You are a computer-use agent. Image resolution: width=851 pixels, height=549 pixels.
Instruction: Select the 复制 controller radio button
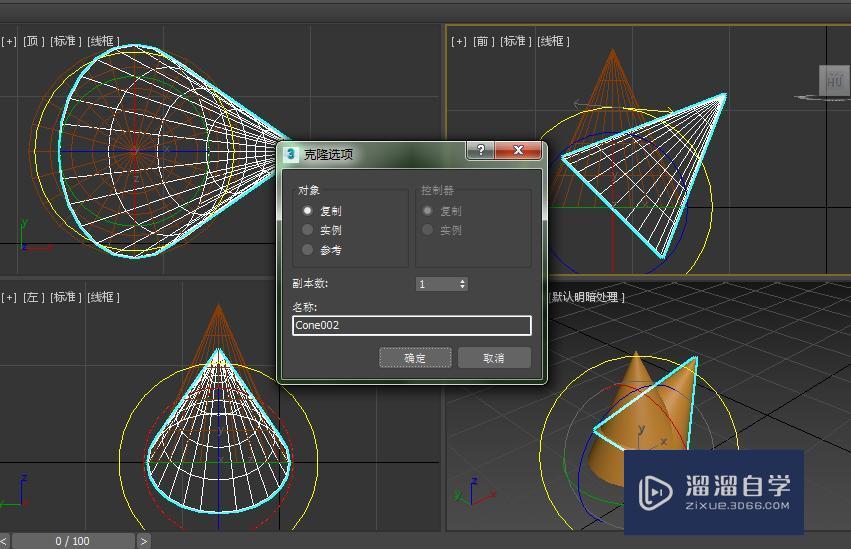[428, 210]
